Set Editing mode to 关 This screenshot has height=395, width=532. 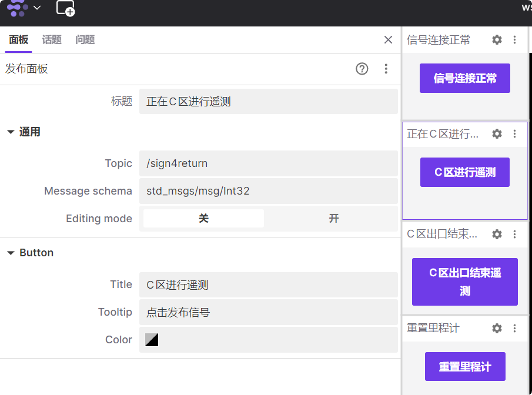203,219
